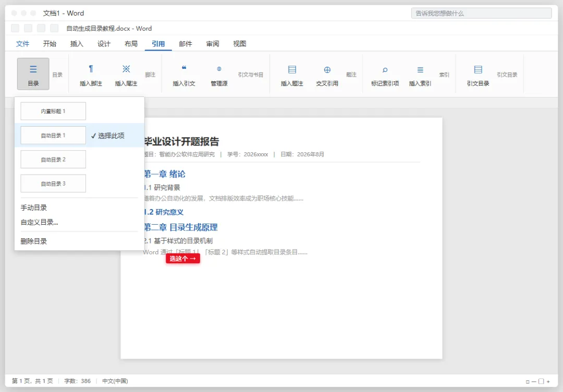The height and width of the screenshot is (392, 563).
Task: Click 删除目录 in the dropdown
Action: pyautogui.click(x=34, y=241)
